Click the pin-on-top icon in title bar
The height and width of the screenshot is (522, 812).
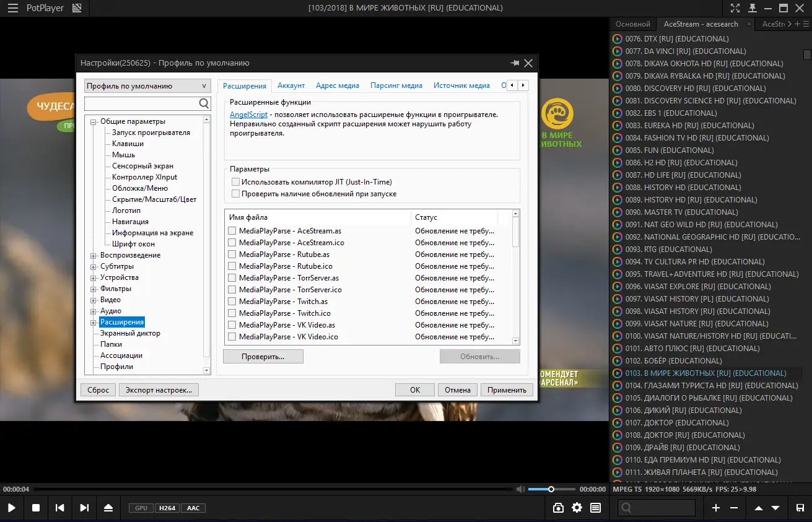pyautogui.click(x=752, y=8)
